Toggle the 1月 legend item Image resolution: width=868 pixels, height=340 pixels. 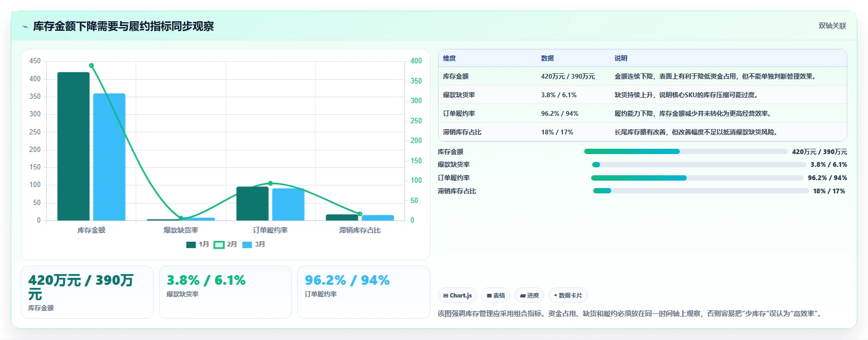(198, 244)
